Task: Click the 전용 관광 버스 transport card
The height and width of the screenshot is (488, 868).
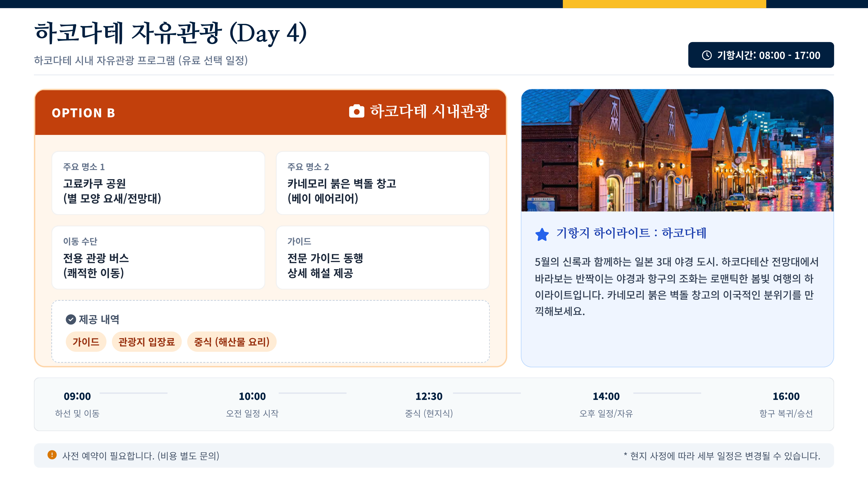Action: pos(158,258)
